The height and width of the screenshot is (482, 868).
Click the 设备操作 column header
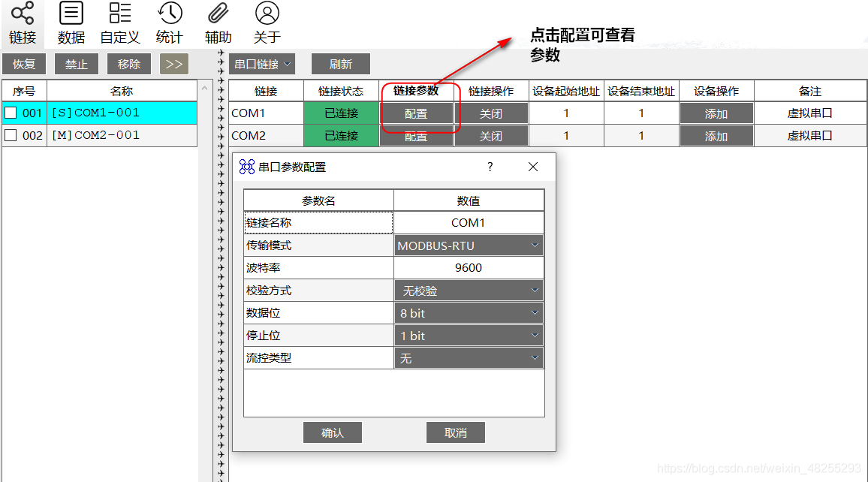point(716,92)
